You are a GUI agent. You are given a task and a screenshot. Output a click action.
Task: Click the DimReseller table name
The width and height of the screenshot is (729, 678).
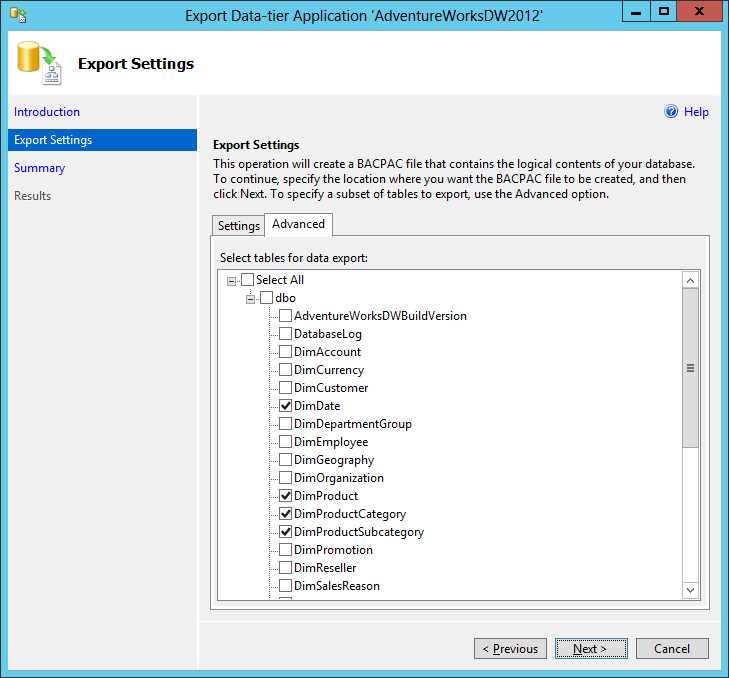325,568
